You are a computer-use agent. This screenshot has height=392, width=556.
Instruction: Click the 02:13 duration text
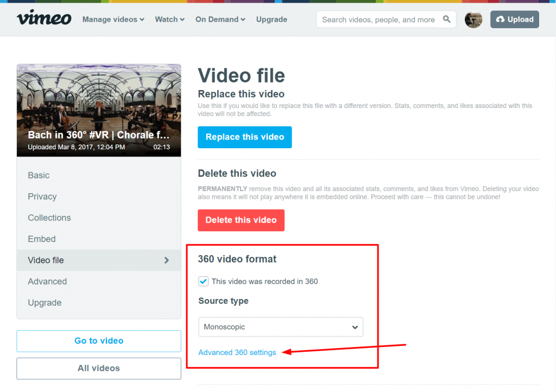click(x=161, y=147)
